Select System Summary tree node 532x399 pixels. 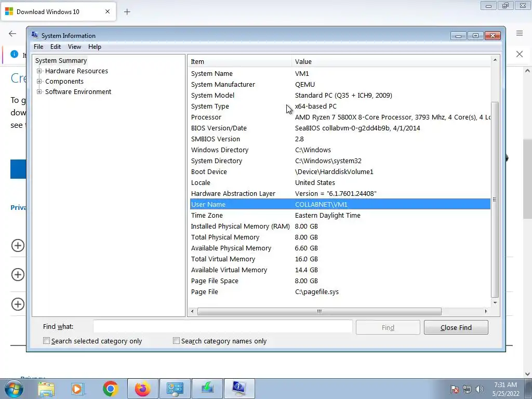pyautogui.click(x=61, y=61)
